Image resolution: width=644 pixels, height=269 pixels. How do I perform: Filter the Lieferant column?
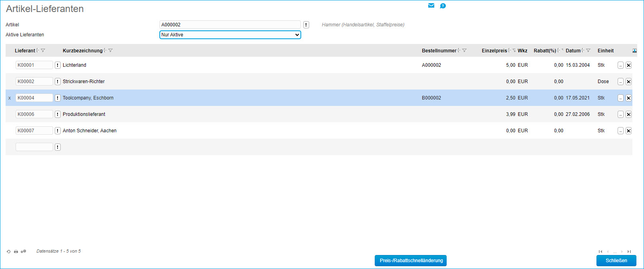[x=43, y=51]
